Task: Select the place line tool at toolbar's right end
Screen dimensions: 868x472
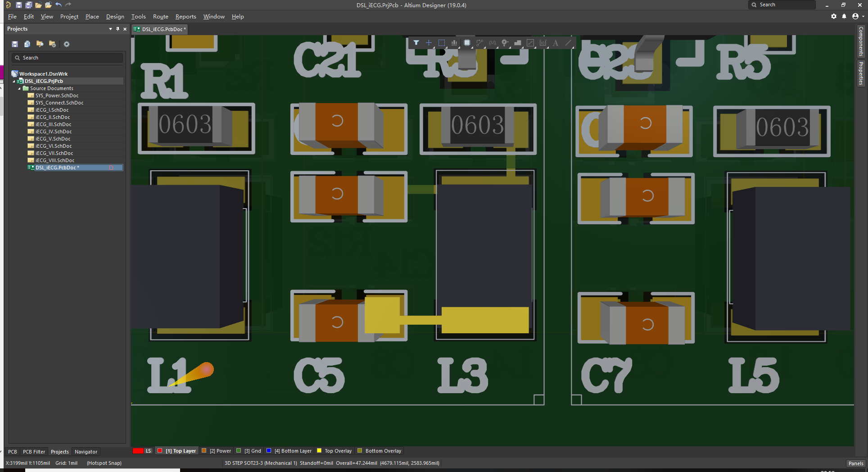Action: click(x=568, y=43)
